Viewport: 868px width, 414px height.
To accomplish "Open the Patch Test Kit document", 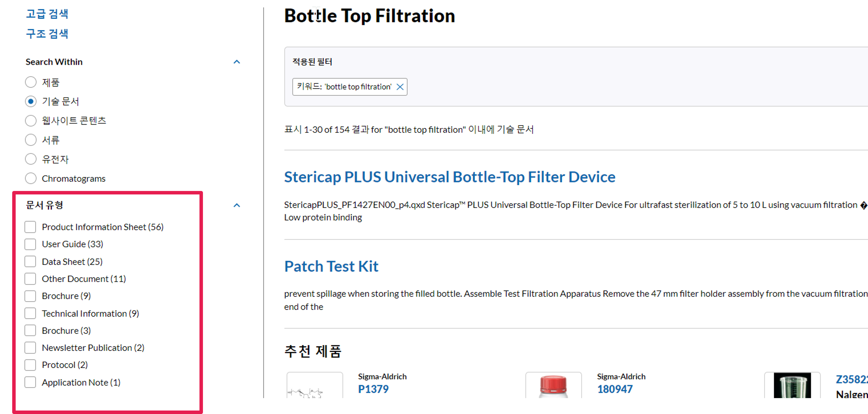I will click(x=331, y=267).
